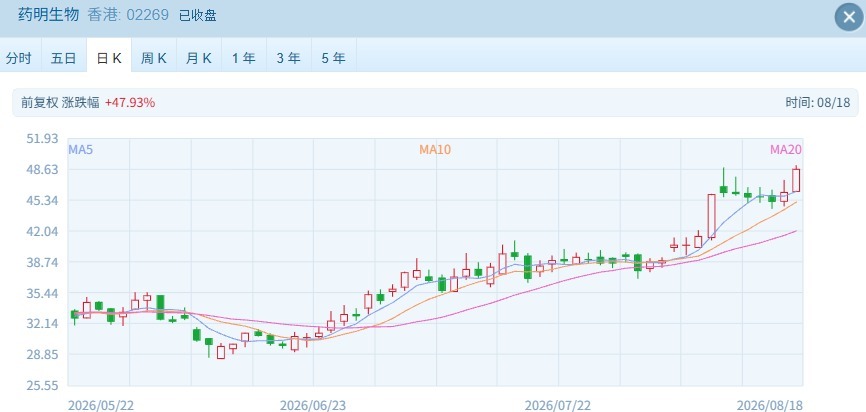This screenshot has width=866, height=412.
Task: Select the latest candlestick on 08/18
Action: (x=796, y=180)
